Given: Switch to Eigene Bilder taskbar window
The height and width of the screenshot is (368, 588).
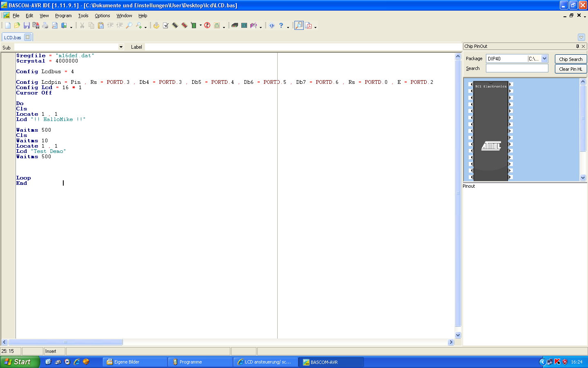Looking at the screenshot, I should [x=135, y=362].
